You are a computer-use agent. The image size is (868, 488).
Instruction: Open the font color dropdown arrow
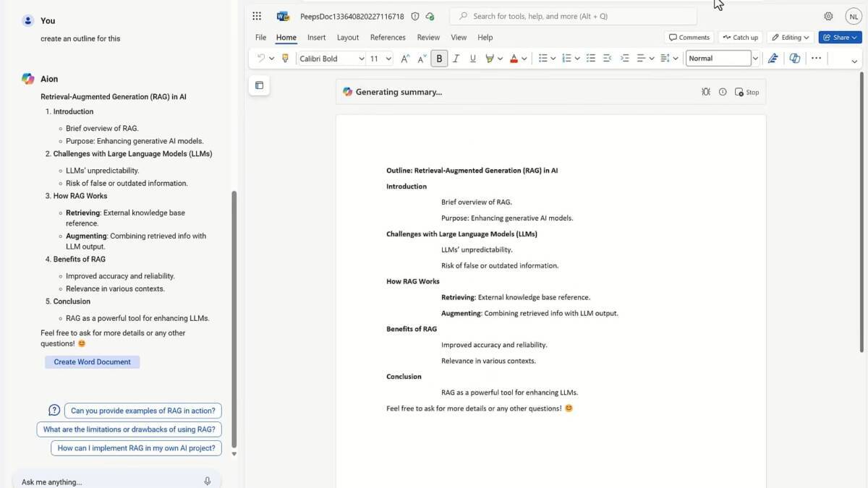point(524,59)
